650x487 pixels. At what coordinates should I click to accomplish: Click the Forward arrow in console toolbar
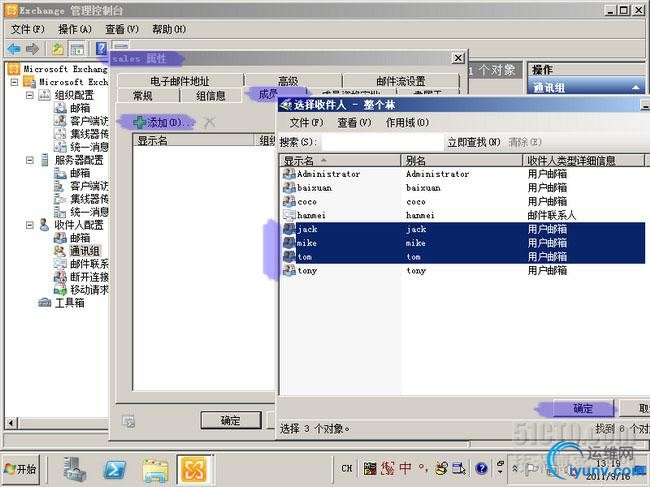coord(32,49)
